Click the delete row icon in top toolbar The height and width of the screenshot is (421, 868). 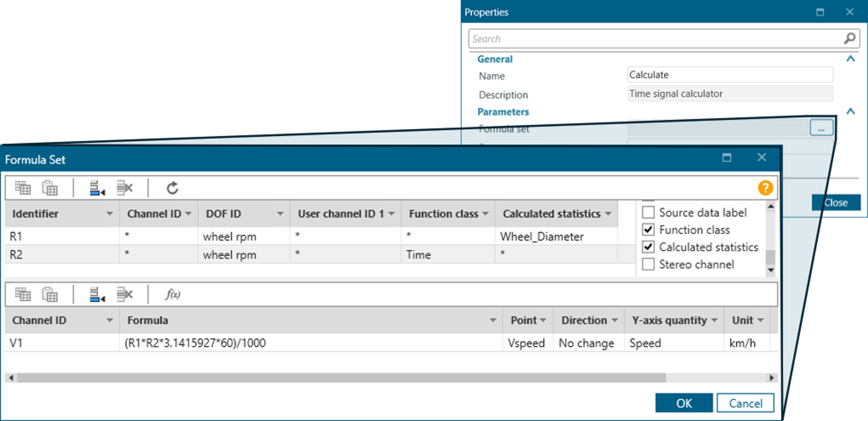point(124,188)
